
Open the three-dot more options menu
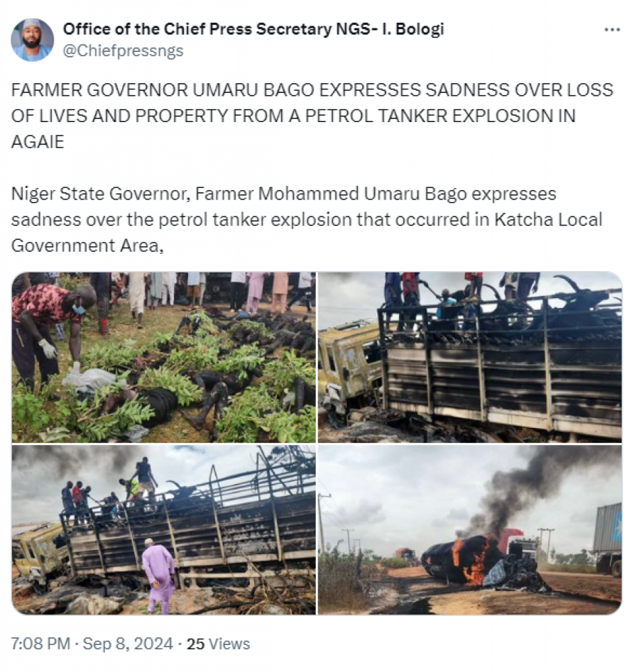point(612,30)
